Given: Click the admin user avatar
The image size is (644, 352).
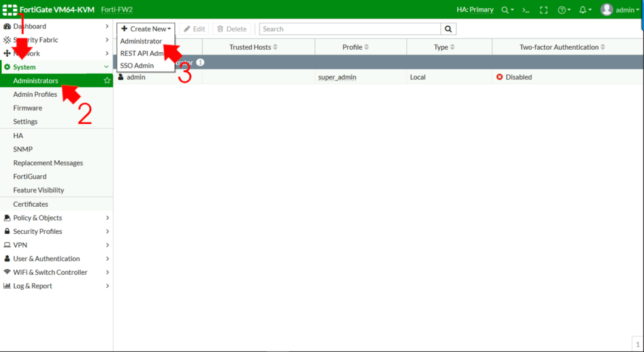Looking at the screenshot, I should (x=606, y=9).
